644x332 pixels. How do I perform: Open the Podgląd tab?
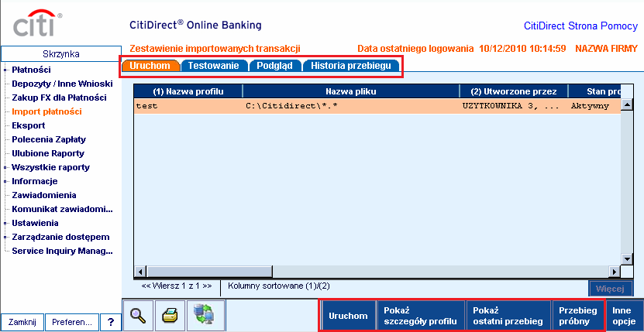(x=275, y=66)
